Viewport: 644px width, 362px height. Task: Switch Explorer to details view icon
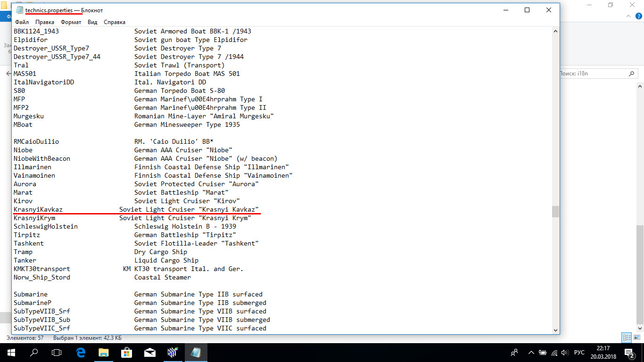[x=626, y=338]
